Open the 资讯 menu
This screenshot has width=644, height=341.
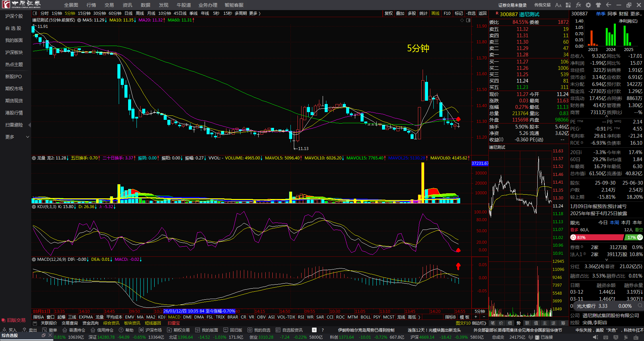point(127,5)
